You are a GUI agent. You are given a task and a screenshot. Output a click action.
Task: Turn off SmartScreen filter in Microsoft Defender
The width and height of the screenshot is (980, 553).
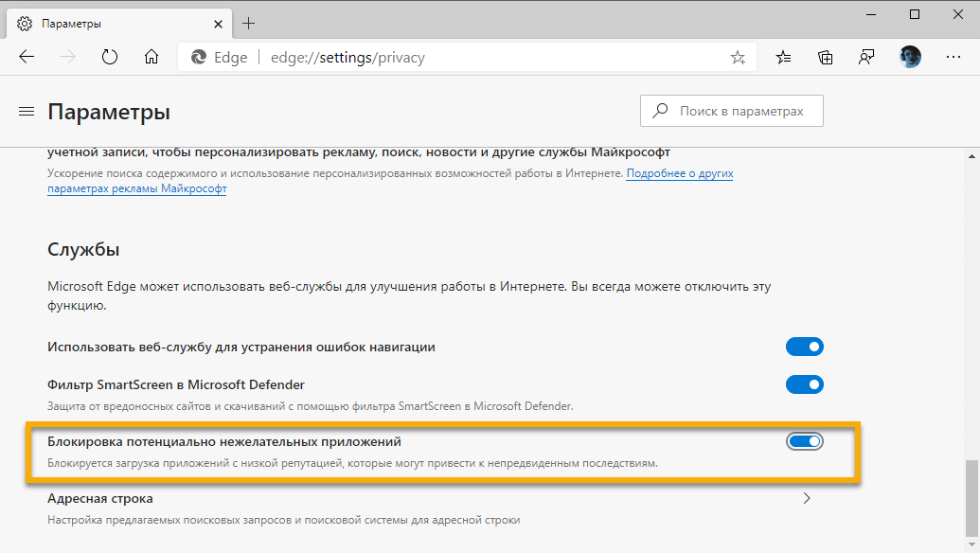tap(805, 384)
